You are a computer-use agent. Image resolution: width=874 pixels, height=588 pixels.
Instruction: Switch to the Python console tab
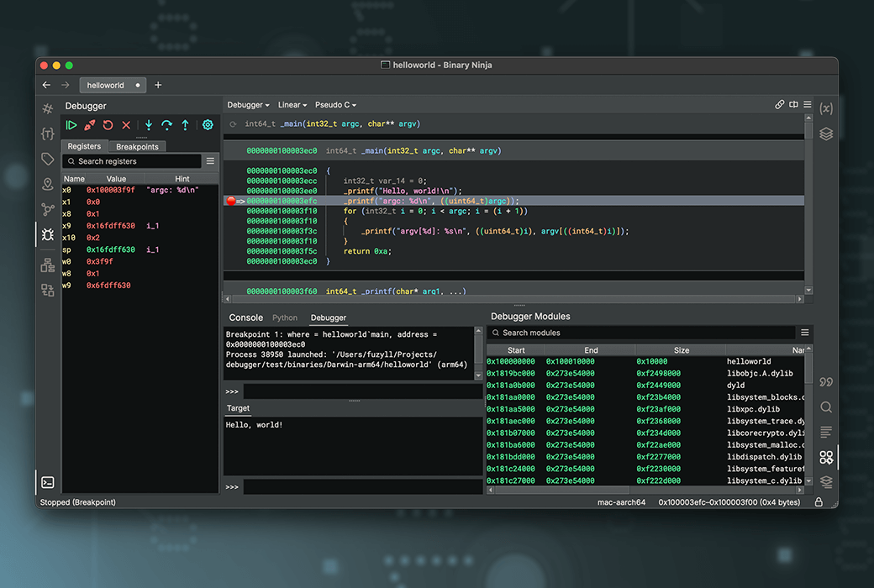[285, 318]
